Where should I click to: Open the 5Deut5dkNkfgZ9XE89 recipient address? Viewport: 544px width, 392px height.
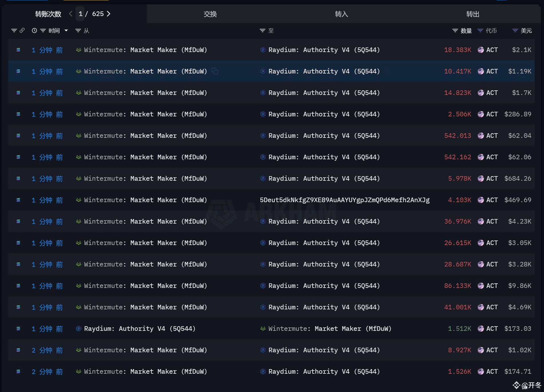(344, 200)
